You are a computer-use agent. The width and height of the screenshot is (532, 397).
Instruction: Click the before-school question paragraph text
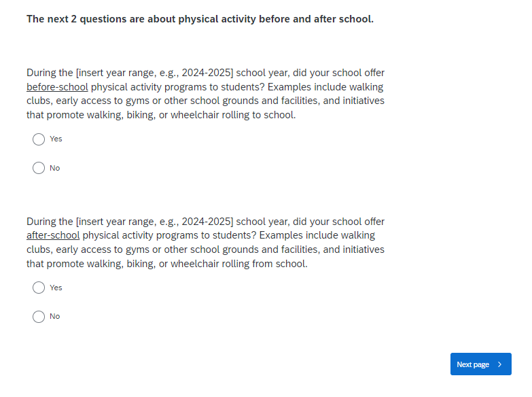pos(205,101)
